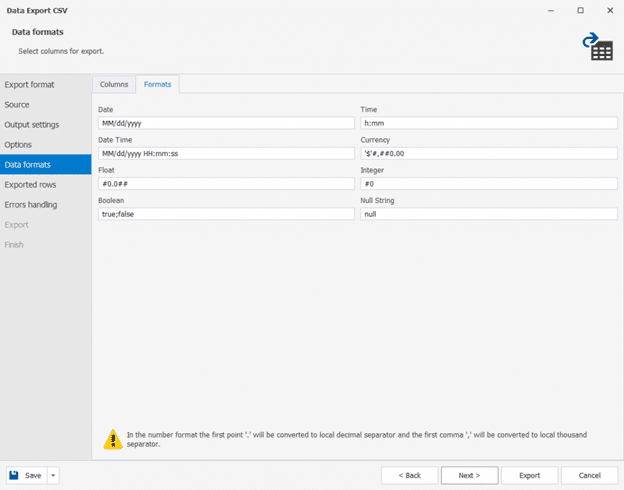Image resolution: width=624 pixels, height=490 pixels.
Task: Expand the Save button dropdown arrow
Action: (53, 475)
